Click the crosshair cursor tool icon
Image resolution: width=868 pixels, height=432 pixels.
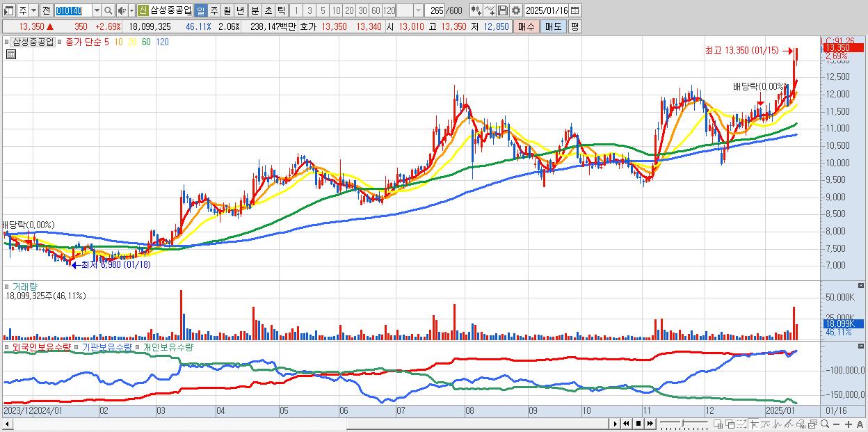pyautogui.click(x=754, y=424)
